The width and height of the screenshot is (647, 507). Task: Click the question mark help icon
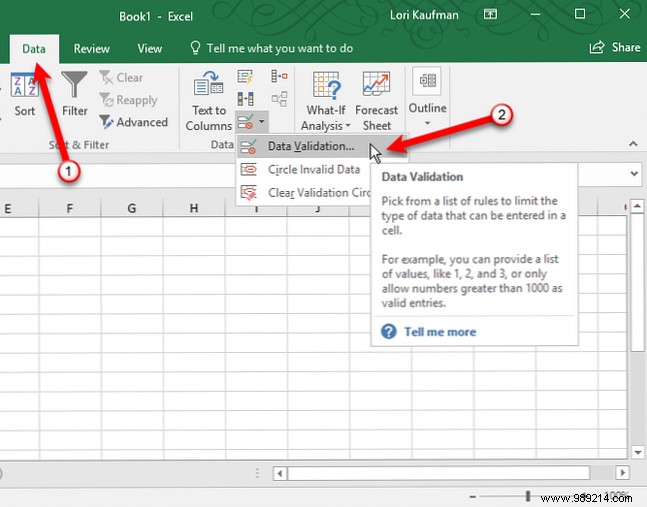click(389, 331)
